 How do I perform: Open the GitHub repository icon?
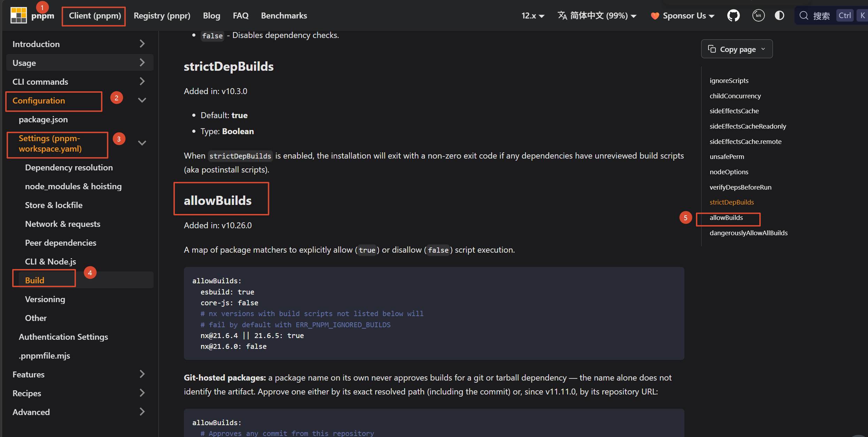(x=733, y=16)
